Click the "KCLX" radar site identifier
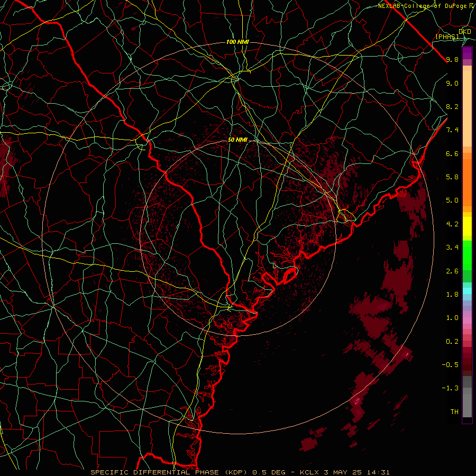The image size is (476, 476). click(x=309, y=472)
